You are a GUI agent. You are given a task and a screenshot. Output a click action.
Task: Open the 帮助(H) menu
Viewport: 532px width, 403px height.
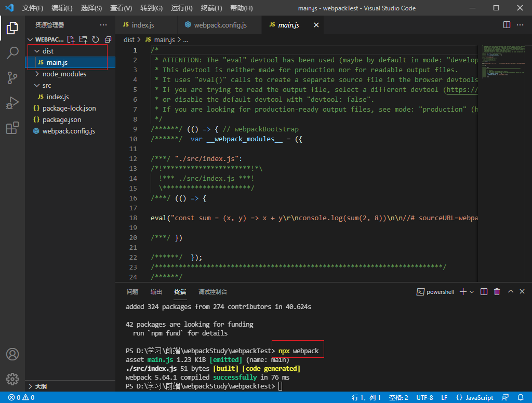241,8
